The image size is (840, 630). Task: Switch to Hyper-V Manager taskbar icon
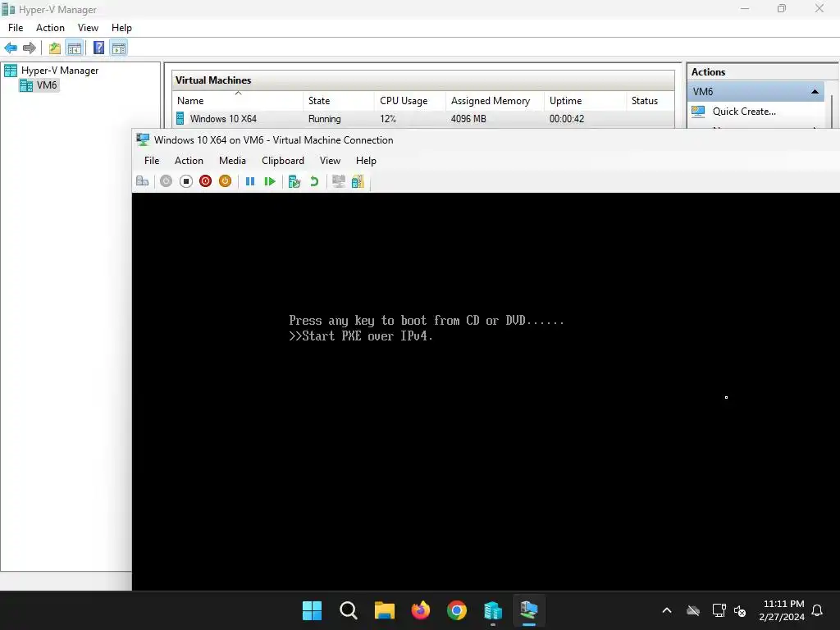(x=493, y=610)
